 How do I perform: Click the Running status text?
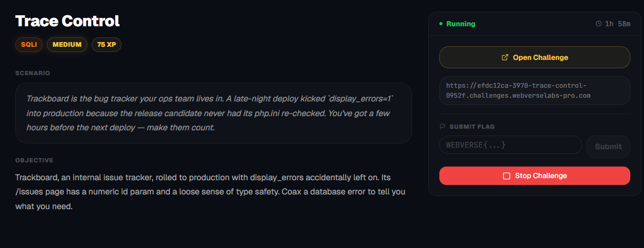click(460, 24)
